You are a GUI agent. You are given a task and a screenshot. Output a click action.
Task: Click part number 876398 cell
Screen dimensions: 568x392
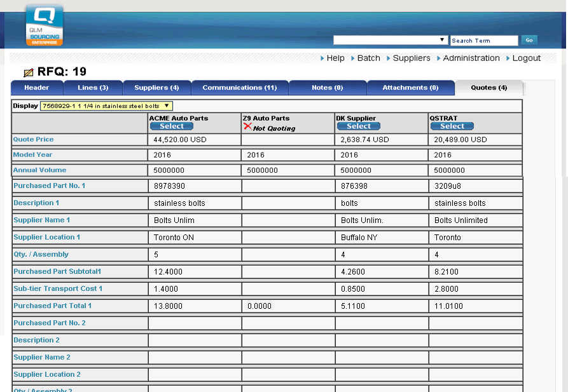point(354,186)
